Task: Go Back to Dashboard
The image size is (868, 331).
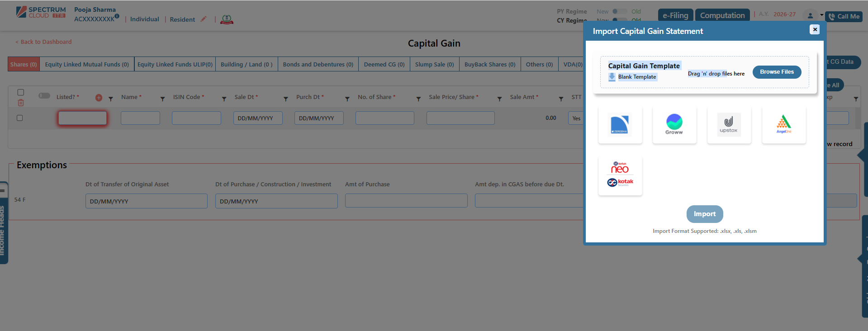Action: pos(44,42)
